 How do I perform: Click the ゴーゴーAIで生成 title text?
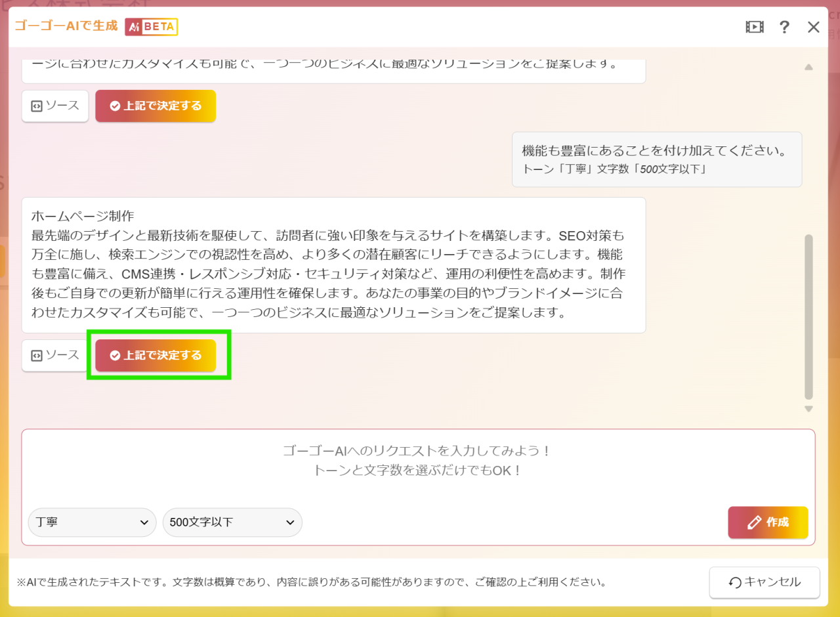[x=66, y=26]
